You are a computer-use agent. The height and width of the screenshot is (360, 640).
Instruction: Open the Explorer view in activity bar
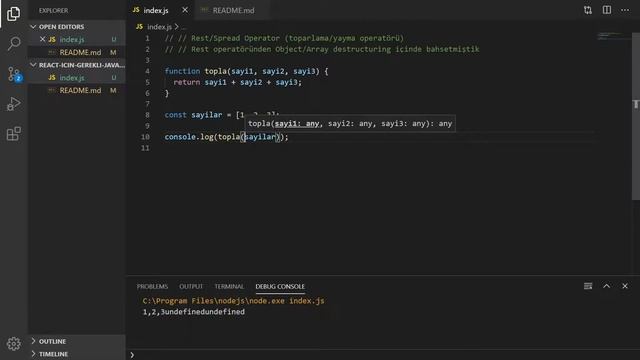pos(13,13)
